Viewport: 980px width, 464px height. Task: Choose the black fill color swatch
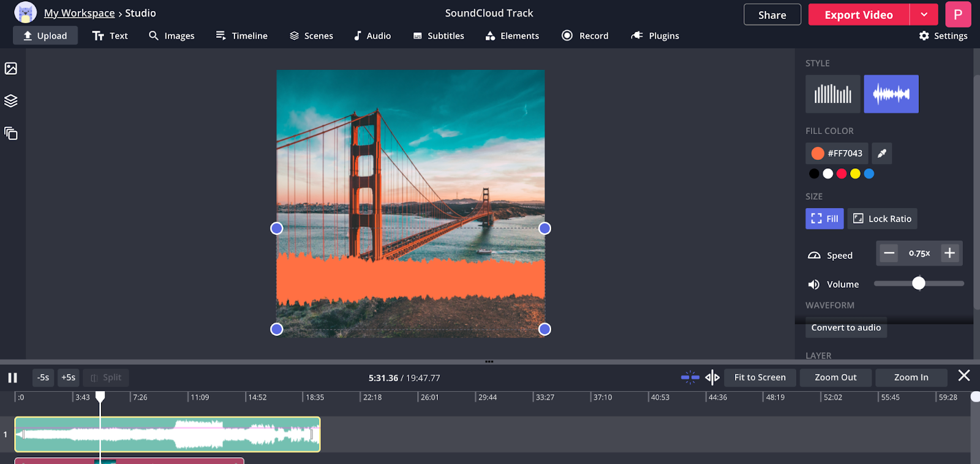tap(814, 174)
